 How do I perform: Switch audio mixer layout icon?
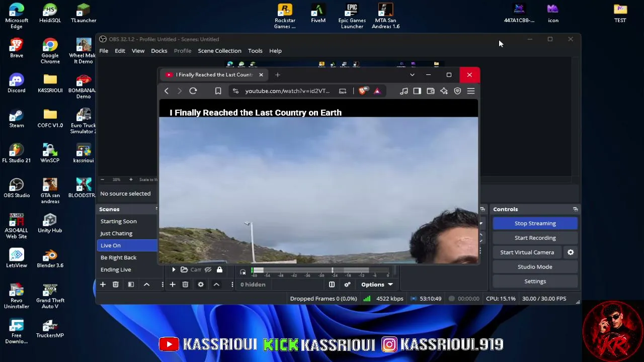pos(332,285)
